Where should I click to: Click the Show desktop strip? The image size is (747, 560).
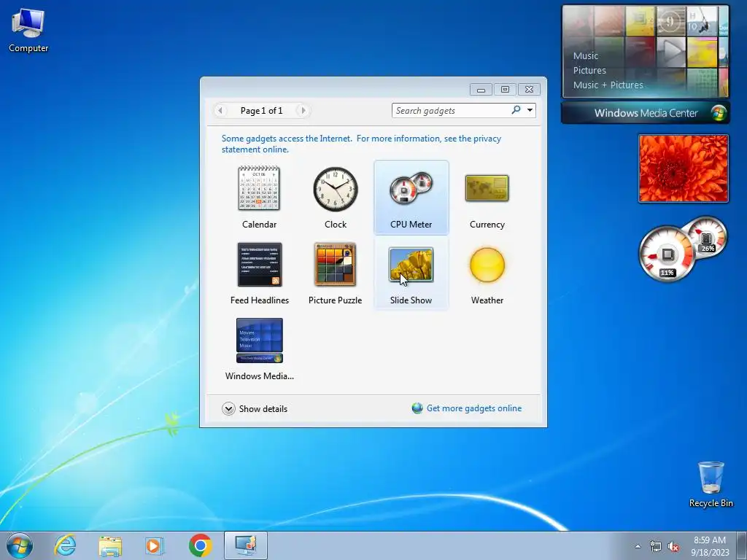[742, 545]
